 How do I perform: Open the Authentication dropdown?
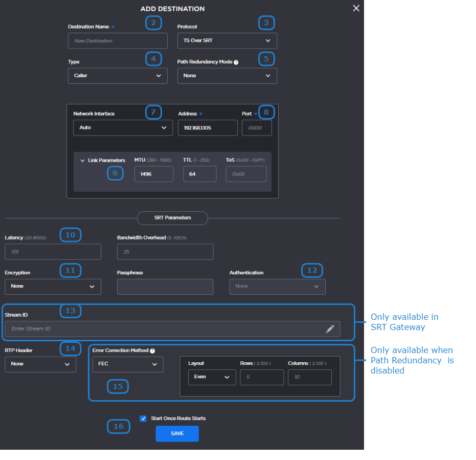click(277, 287)
